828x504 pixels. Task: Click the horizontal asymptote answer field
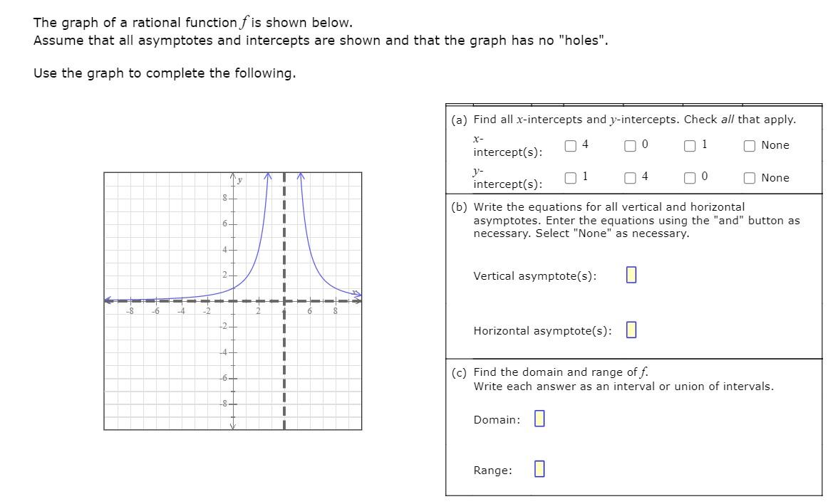[631, 329]
